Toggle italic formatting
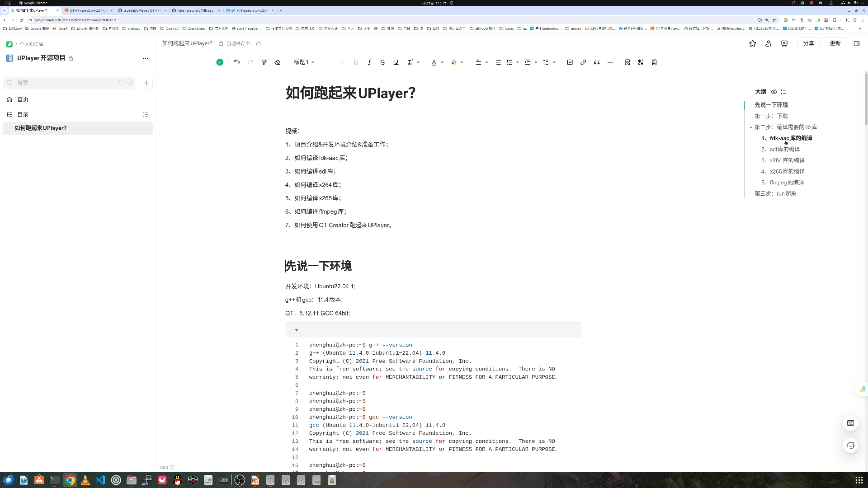Screen dimensions: 868x488 pos(369,62)
